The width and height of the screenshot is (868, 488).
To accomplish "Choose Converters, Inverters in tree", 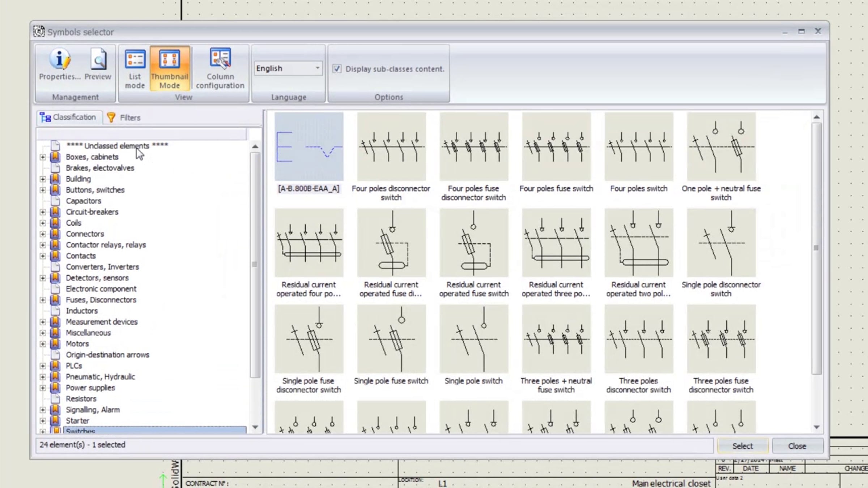I will (102, 267).
